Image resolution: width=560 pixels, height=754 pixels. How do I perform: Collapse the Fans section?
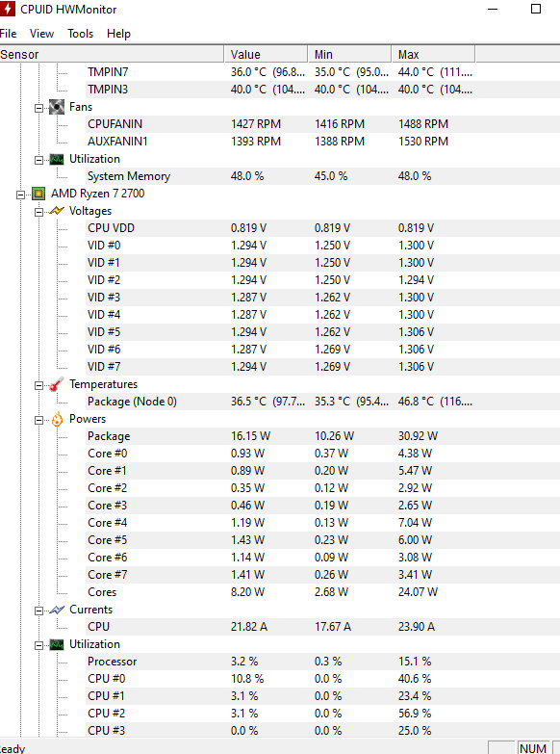click(38, 108)
